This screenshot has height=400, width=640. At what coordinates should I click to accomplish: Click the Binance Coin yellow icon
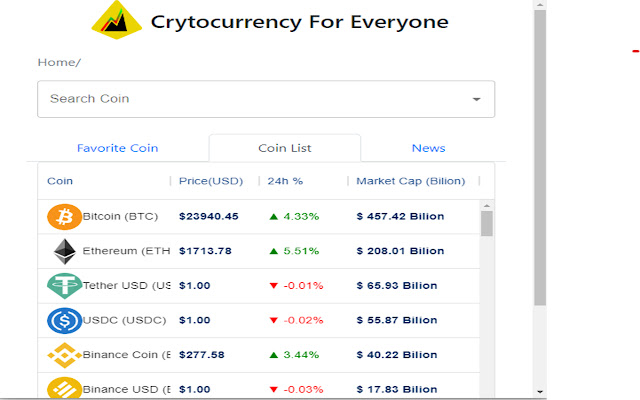(64, 355)
